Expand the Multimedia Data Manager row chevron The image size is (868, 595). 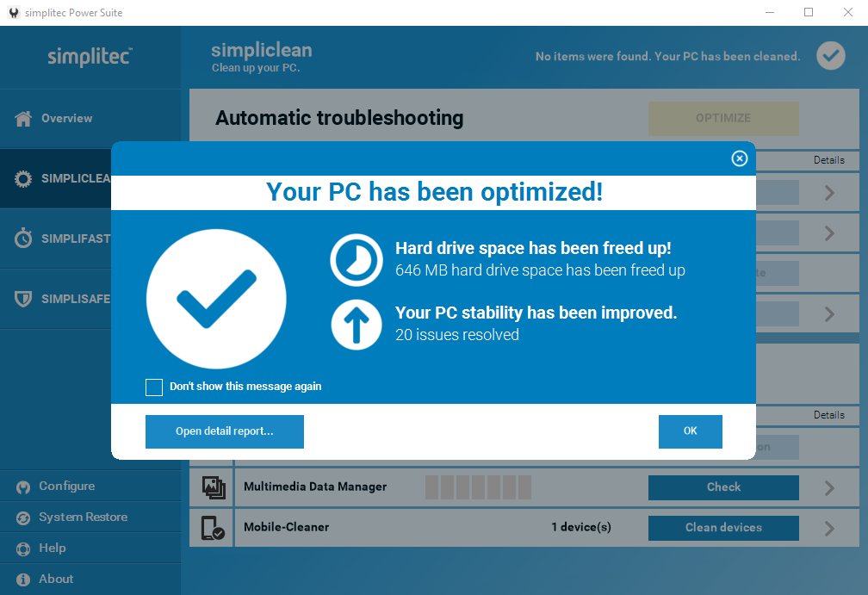point(829,487)
